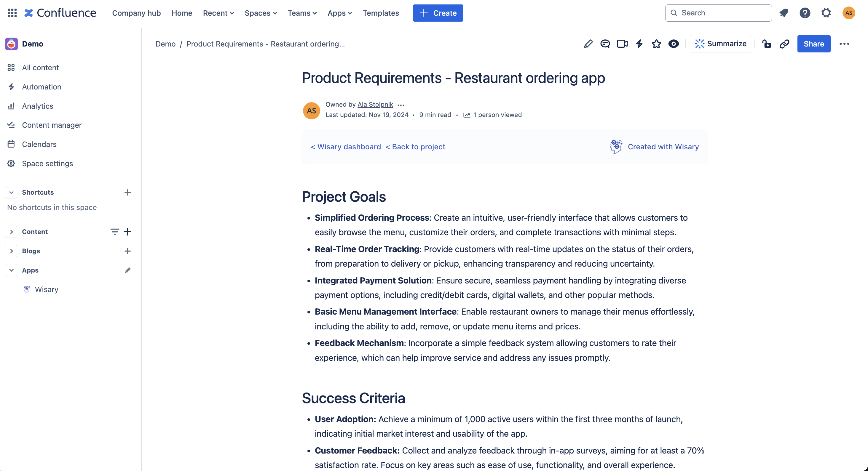Open the app switcher grid icon
This screenshot has width=868, height=471.
[x=12, y=13]
